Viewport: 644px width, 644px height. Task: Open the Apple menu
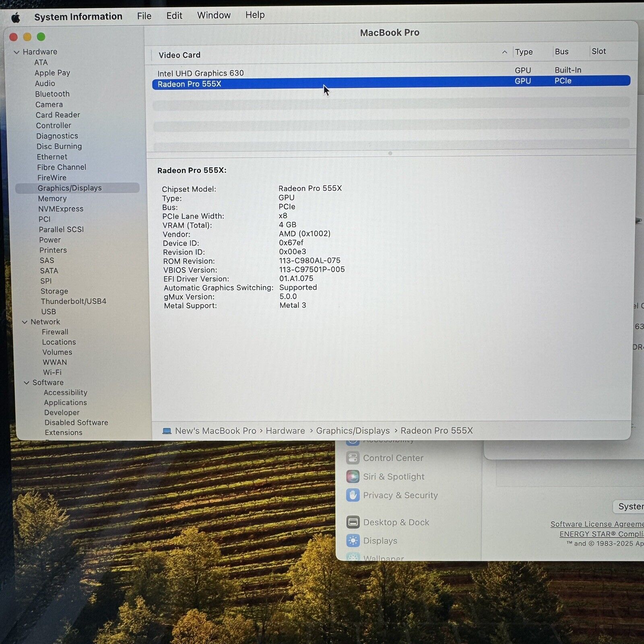coord(16,18)
